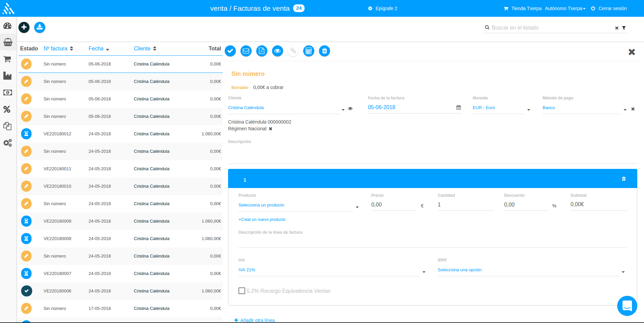Click Añadir otra línea link

255,320
